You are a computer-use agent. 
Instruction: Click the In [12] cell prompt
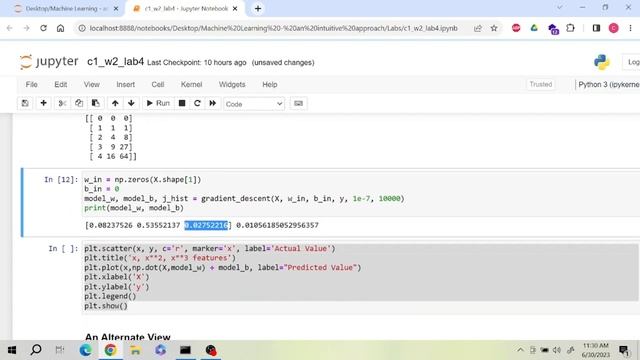61,180
